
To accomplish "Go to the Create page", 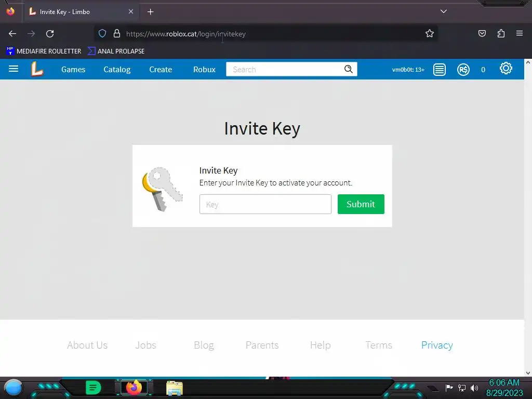I will point(161,70).
